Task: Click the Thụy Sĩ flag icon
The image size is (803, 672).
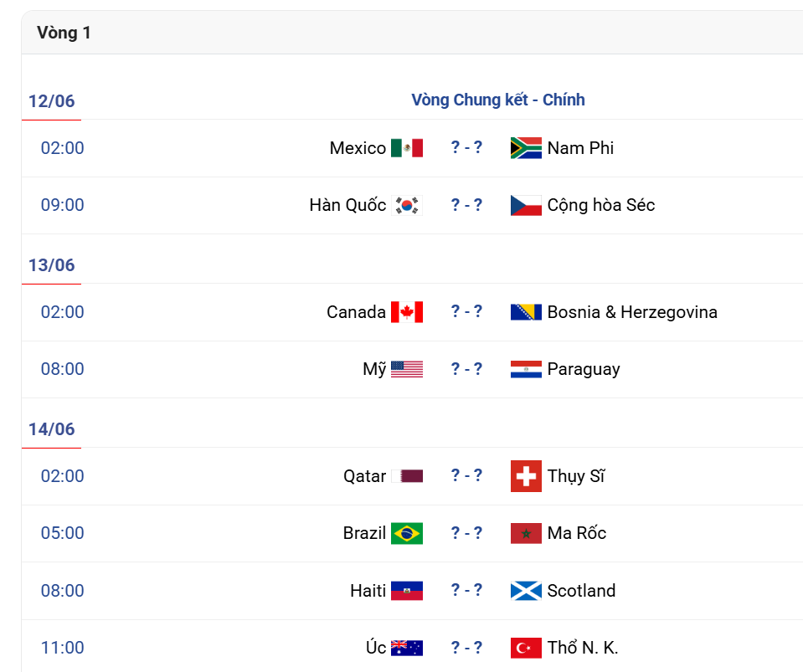Action: (526, 476)
